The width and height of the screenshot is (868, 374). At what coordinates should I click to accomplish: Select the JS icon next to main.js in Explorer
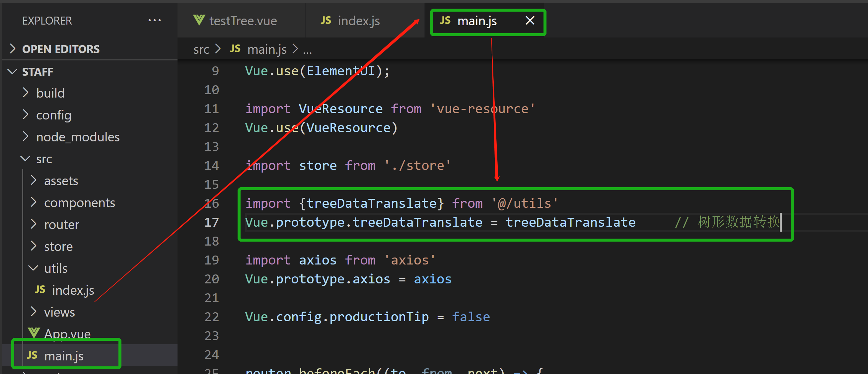click(33, 355)
